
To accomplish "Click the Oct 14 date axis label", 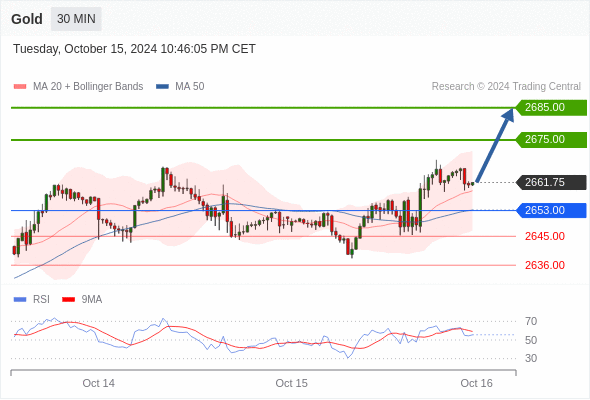I will pos(99,383).
